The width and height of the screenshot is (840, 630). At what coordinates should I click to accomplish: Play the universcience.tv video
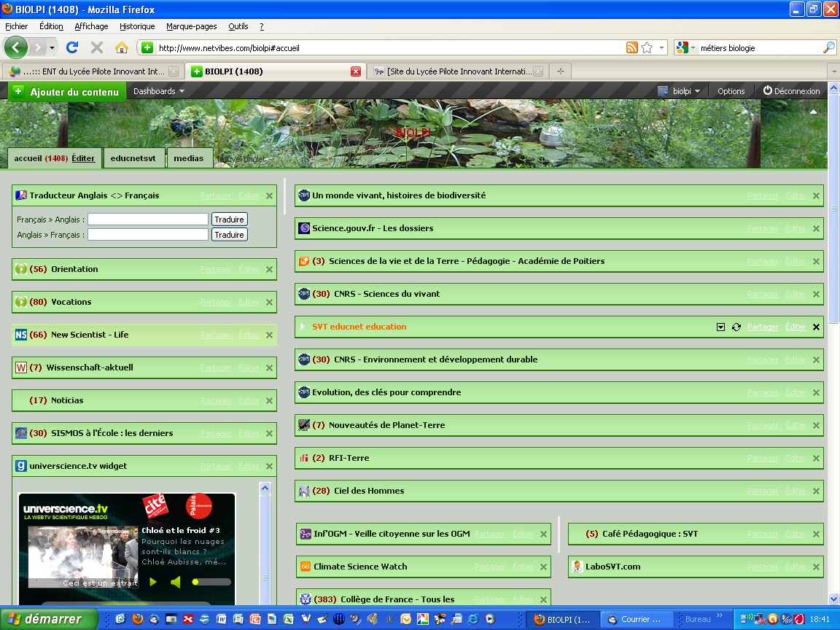point(153,581)
